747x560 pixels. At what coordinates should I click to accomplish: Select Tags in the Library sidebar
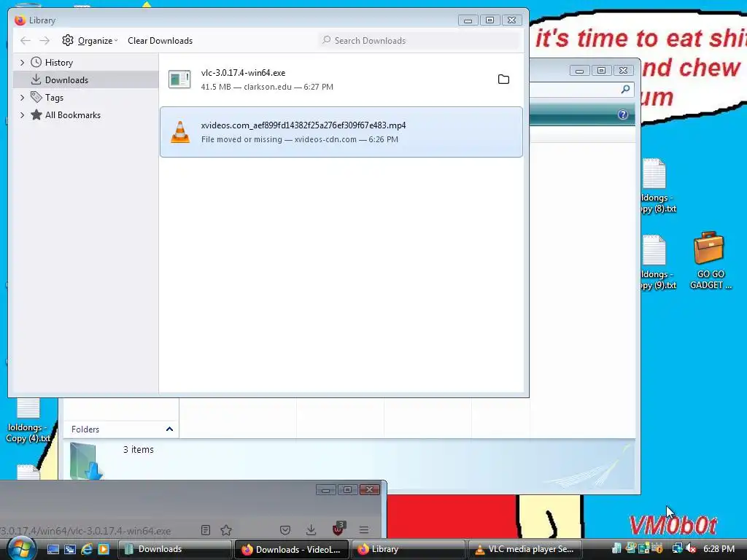54,98
